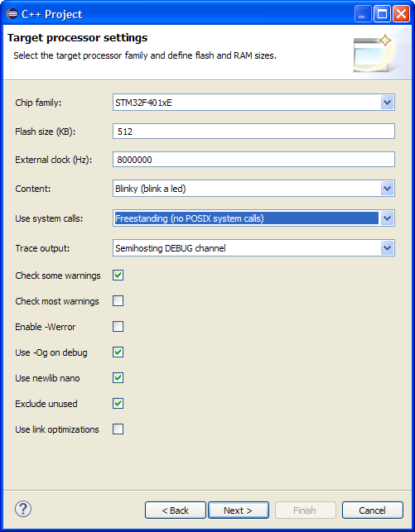Expand the Content dropdown arrow
This screenshot has width=415, height=532.
[387, 189]
